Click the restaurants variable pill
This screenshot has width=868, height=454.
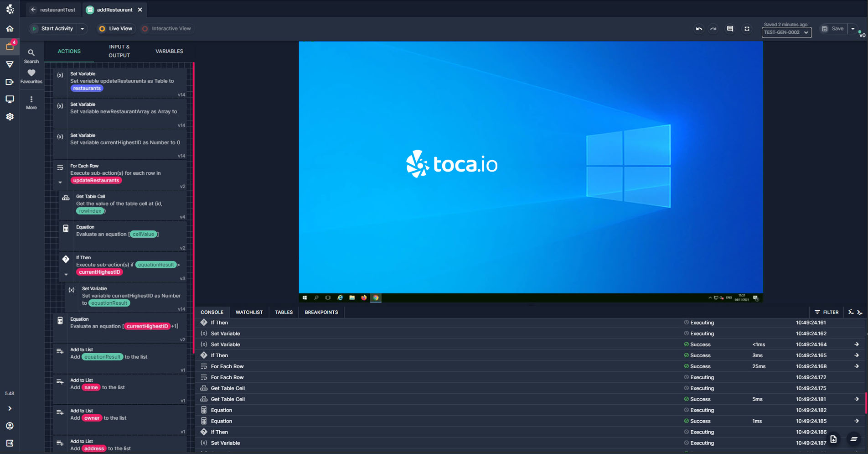tap(87, 89)
